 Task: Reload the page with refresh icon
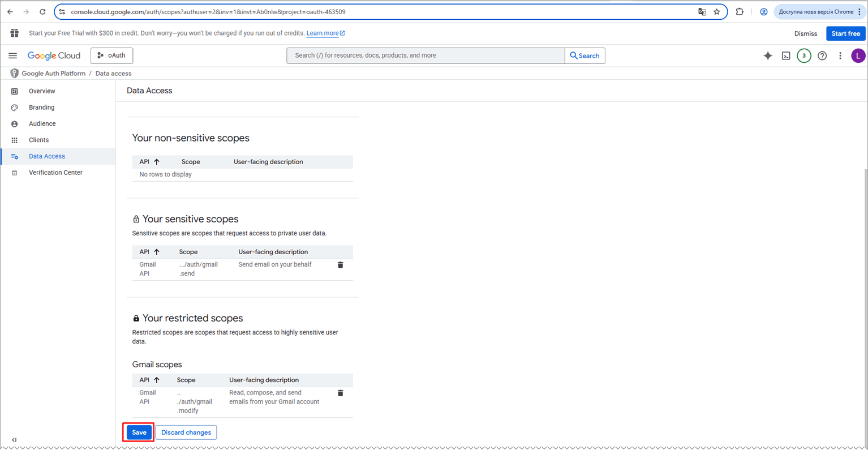coord(42,11)
